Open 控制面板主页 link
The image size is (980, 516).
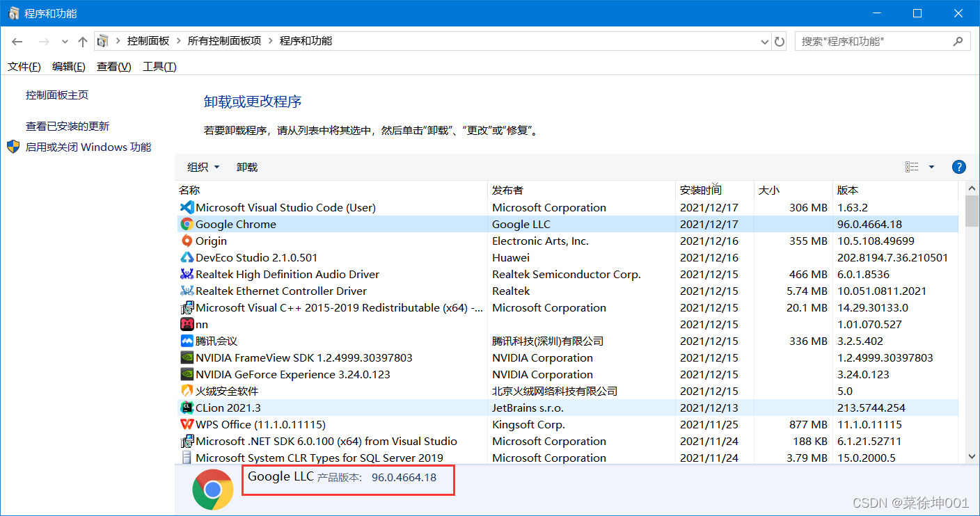coord(57,95)
